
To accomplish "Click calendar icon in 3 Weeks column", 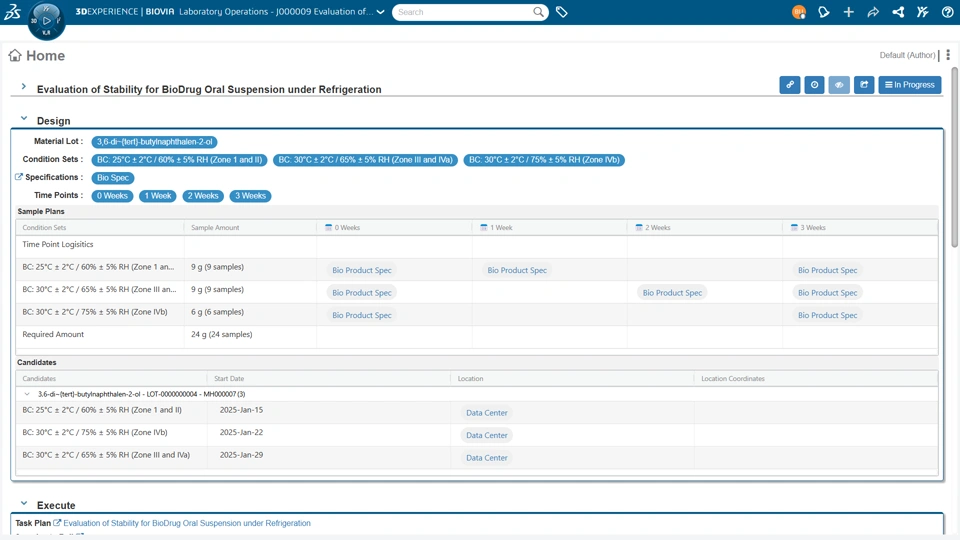I will pyautogui.click(x=794, y=227).
